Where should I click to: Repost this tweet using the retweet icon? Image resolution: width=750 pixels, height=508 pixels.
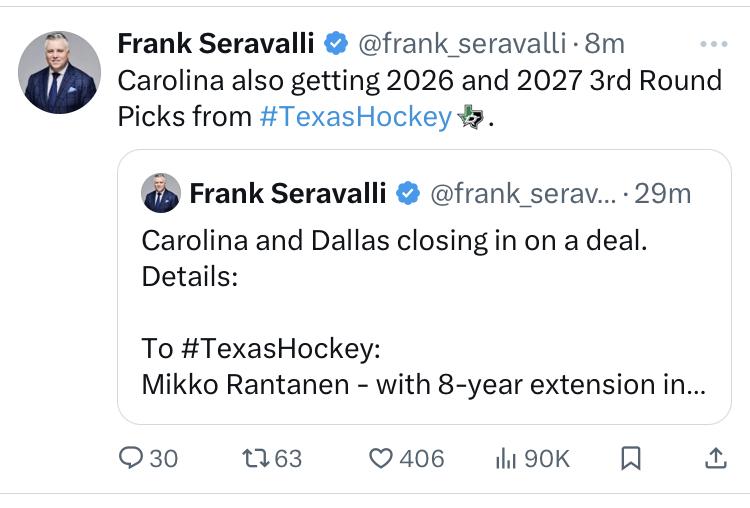click(257, 458)
